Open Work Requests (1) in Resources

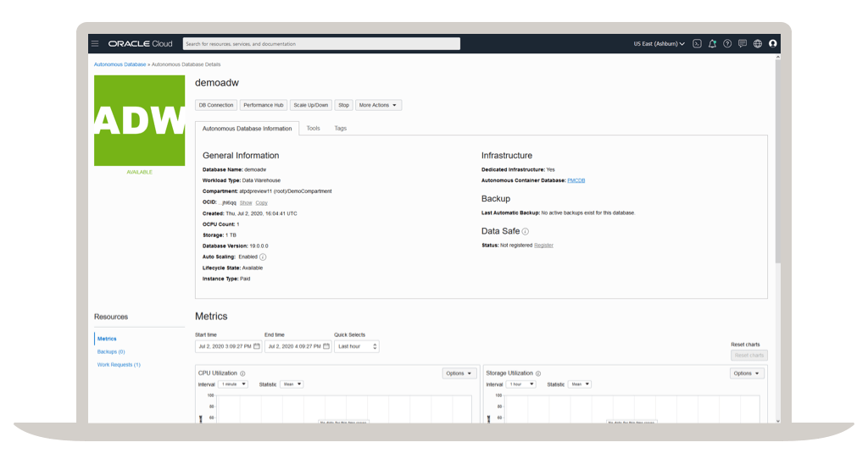click(x=119, y=365)
